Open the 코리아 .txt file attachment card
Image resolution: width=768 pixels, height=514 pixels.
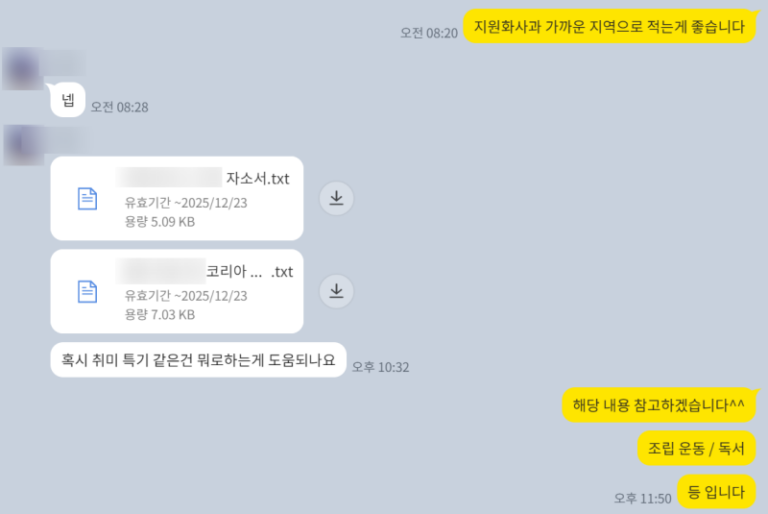point(177,292)
